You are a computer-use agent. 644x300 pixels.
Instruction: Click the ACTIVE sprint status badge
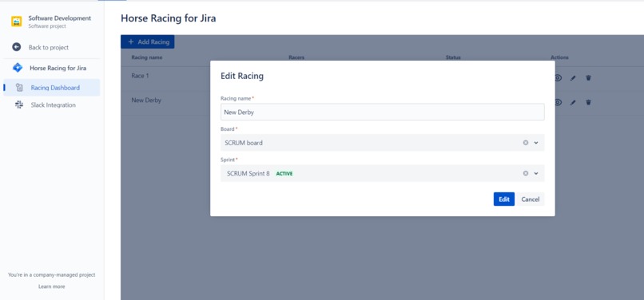[x=284, y=174]
